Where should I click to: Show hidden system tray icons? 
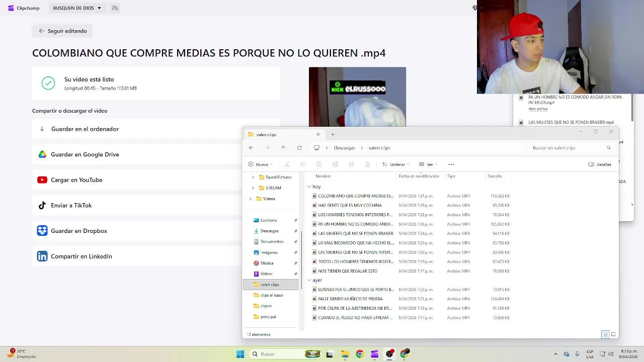coord(555,354)
